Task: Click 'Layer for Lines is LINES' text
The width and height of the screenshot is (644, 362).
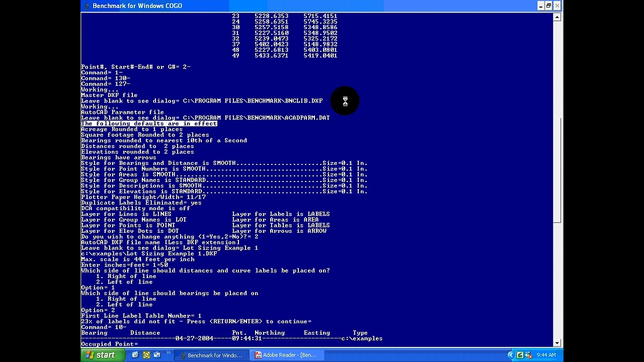Action: coord(126,214)
